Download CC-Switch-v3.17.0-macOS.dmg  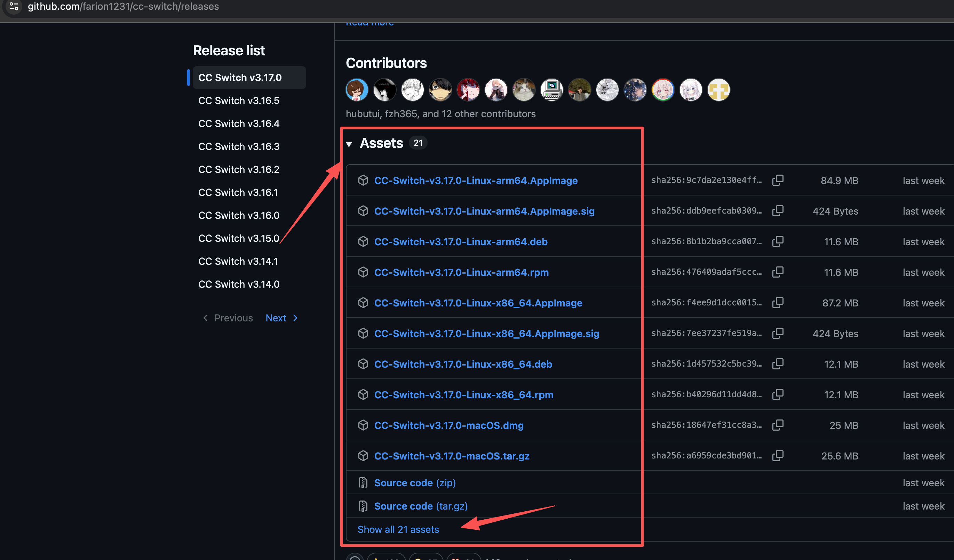pos(448,425)
